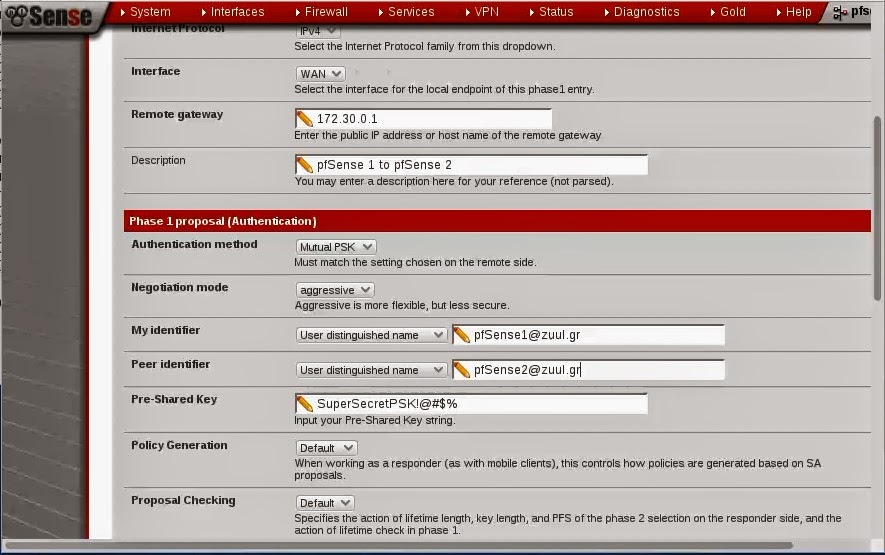The height and width of the screenshot is (555, 885).
Task: Click the network icon by hostname at top right
Action: click(x=840, y=12)
